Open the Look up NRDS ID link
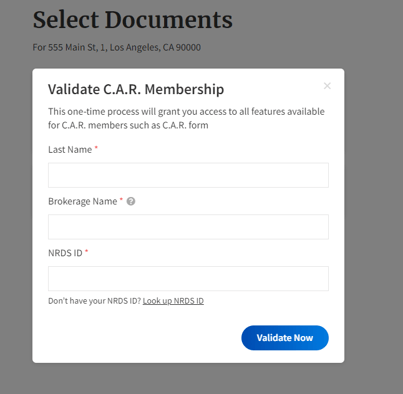The width and height of the screenshot is (403, 394). pos(173,301)
